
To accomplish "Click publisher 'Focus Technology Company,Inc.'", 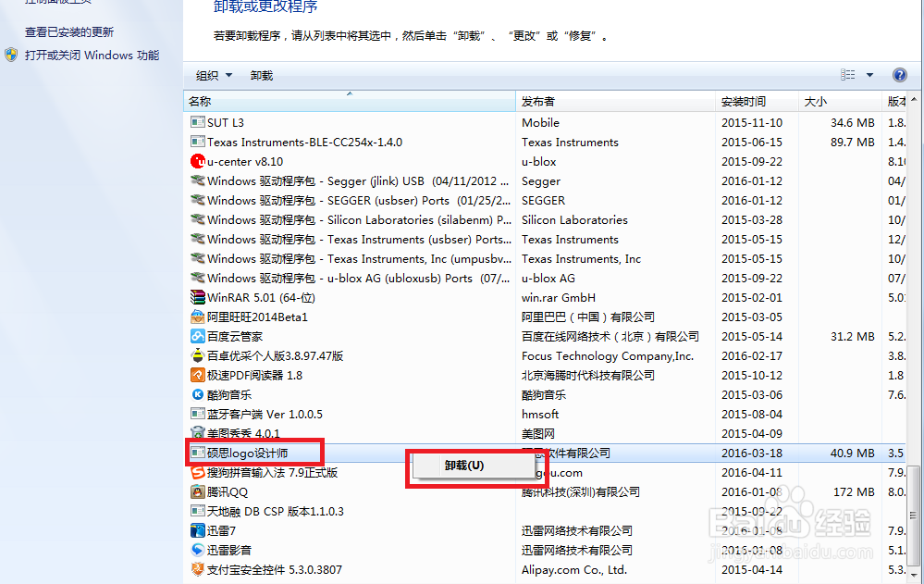I will coord(608,355).
